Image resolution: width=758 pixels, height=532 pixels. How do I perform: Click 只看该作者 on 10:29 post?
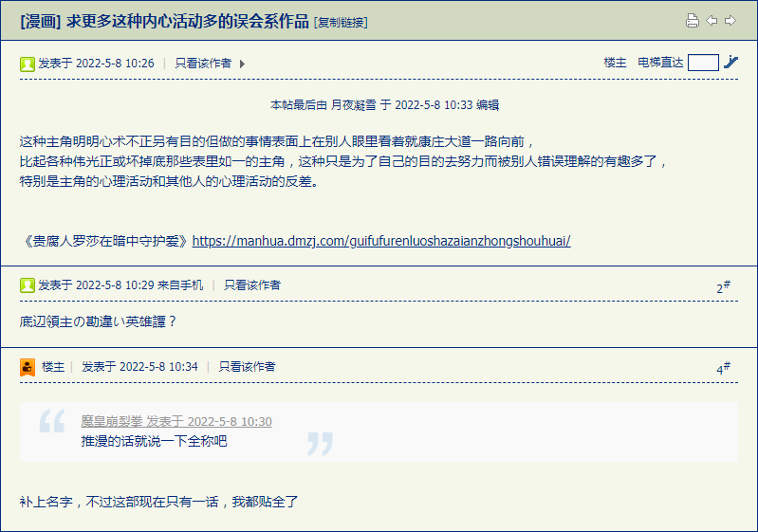click(x=251, y=285)
